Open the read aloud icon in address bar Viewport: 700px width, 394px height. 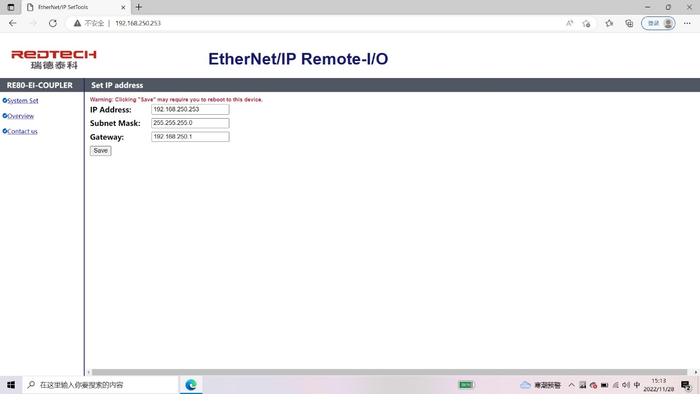pos(570,23)
